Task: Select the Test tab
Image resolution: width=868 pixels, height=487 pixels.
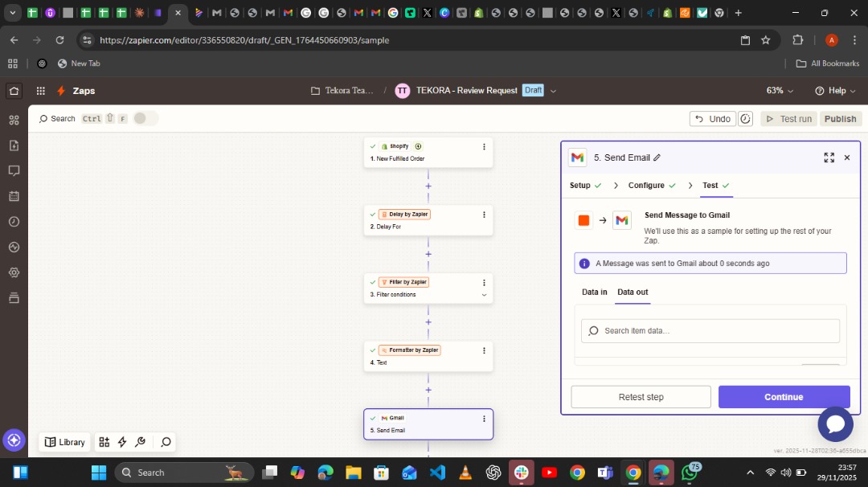Action: [716, 186]
